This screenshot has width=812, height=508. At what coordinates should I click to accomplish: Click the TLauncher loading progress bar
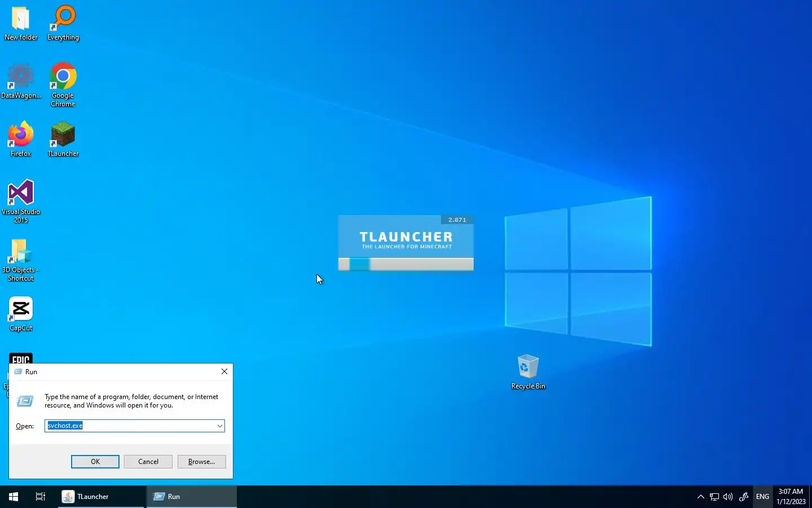point(406,264)
